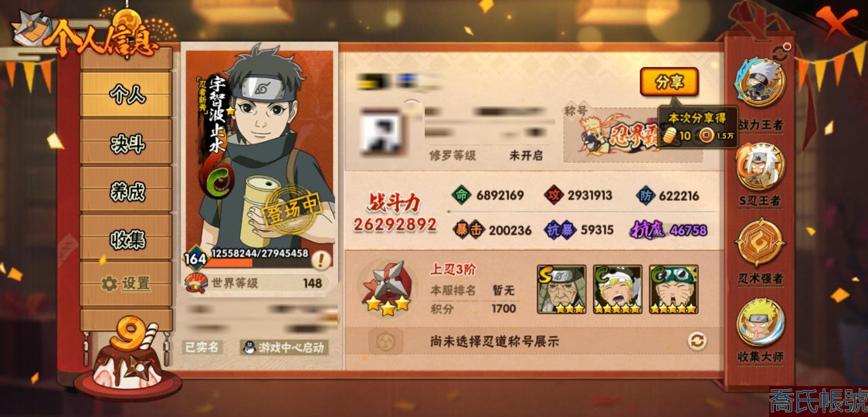868x417 pixels.
Task: Open the 忍术强者 emblem
Action: point(760,242)
